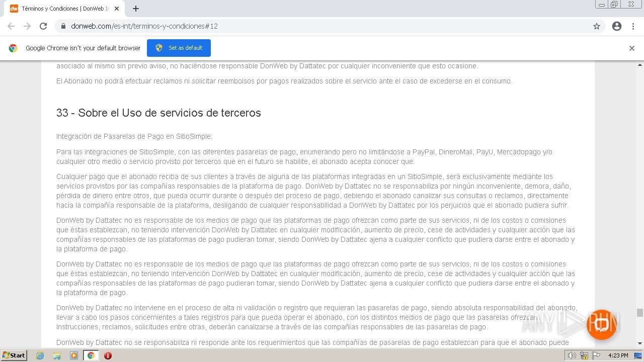This screenshot has width=644, height=362.
Task: Open the orange chat support bubble
Action: click(601, 324)
